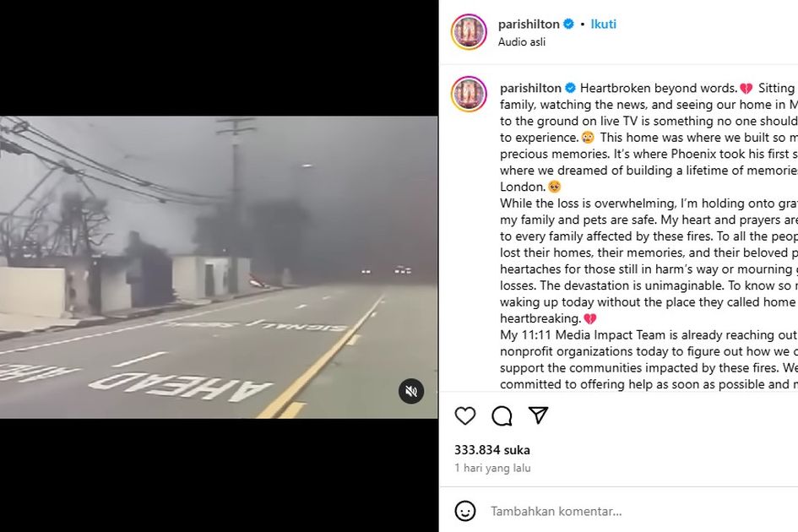The image size is (798, 532).
Task: Open comments with the speech bubble icon
Action: [502, 416]
